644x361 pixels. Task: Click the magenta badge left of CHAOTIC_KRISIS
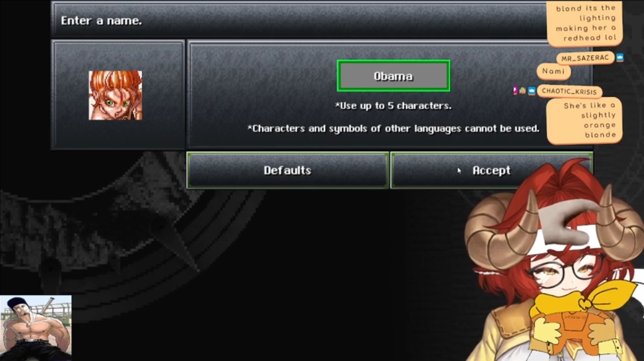(x=515, y=90)
